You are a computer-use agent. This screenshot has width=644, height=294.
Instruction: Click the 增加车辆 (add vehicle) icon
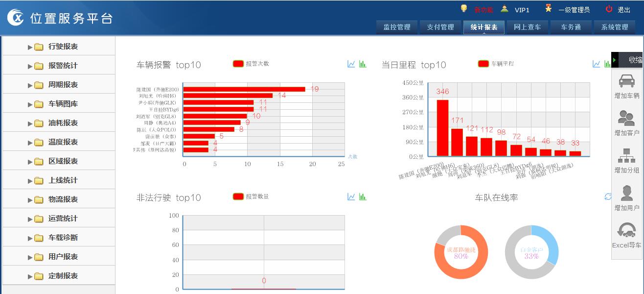coord(626,86)
